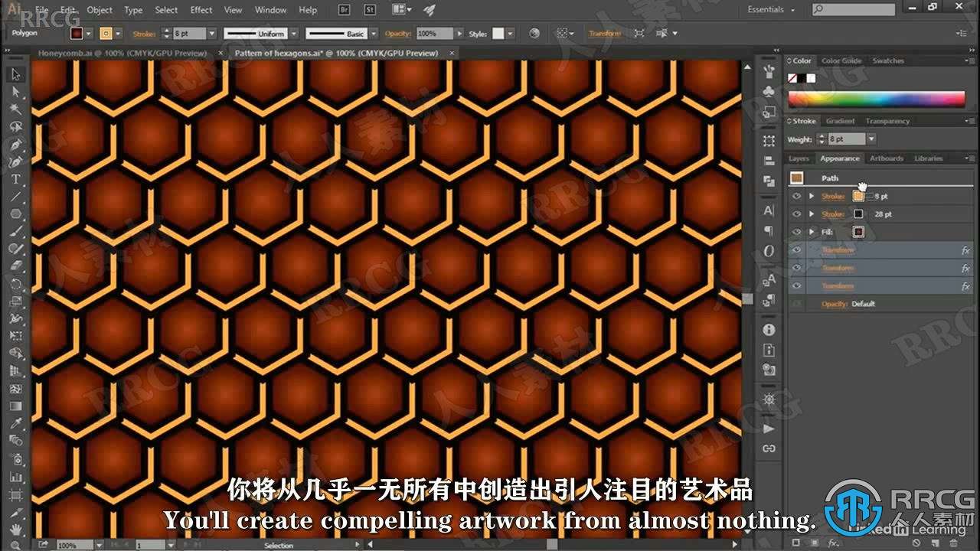Viewport: 980px width, 551px height.
Task: Click the Opacity link in control bar
Action: pyautogui.click(x=397, y=34)
